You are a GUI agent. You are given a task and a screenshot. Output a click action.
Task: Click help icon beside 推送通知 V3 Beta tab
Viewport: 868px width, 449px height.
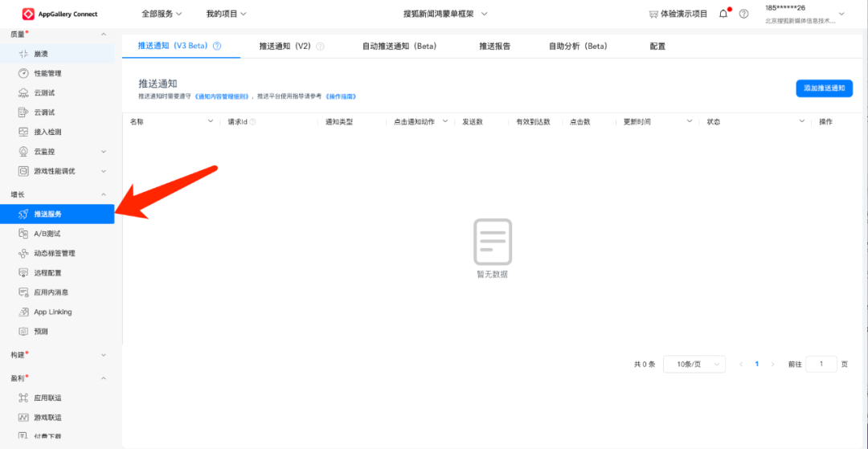click(217, 47)
